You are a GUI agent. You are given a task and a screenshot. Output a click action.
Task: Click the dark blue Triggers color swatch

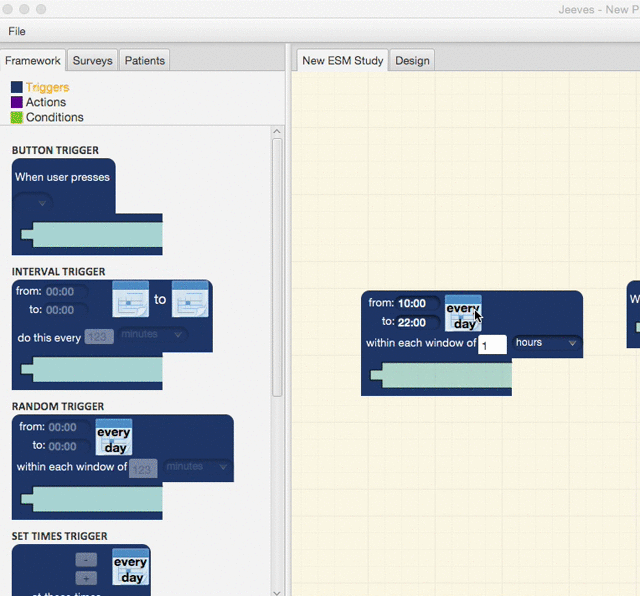[x=17, y=87]
